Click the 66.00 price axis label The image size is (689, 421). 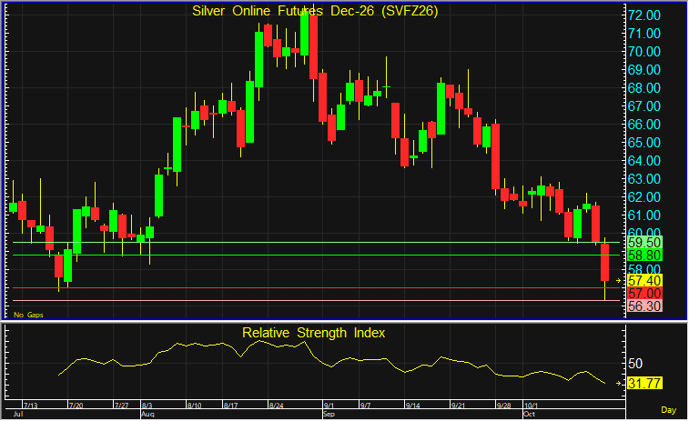(644, 124)
